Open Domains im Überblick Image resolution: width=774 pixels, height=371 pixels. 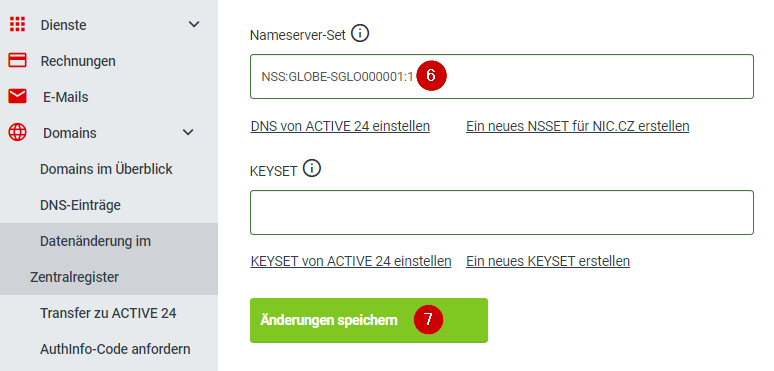click(106, 169)
